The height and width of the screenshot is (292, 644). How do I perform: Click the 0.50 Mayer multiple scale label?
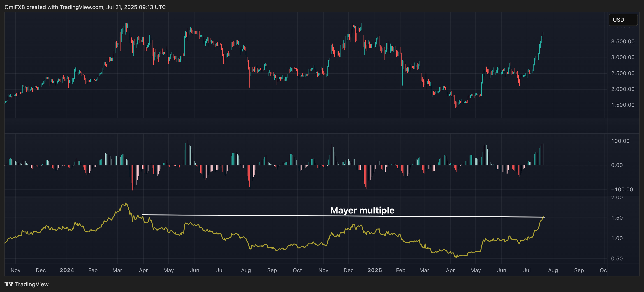click(x=617, y=259)
